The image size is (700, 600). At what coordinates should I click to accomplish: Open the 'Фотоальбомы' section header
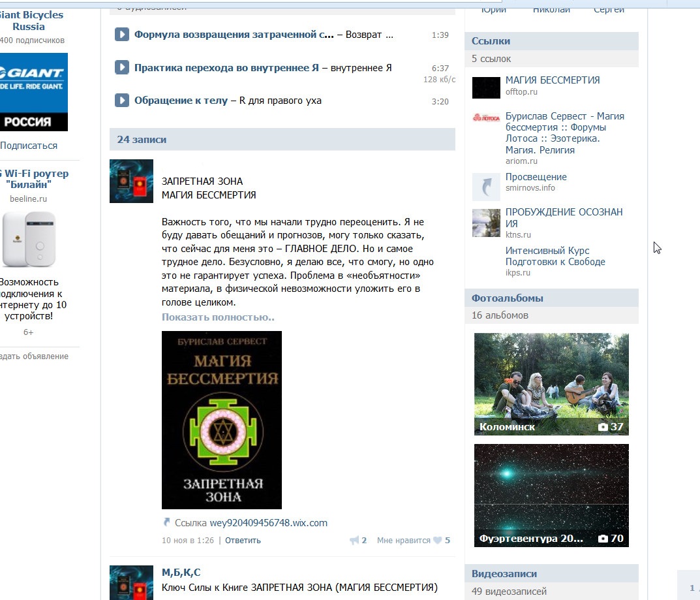pyautogui.click(x=551, y=298)
